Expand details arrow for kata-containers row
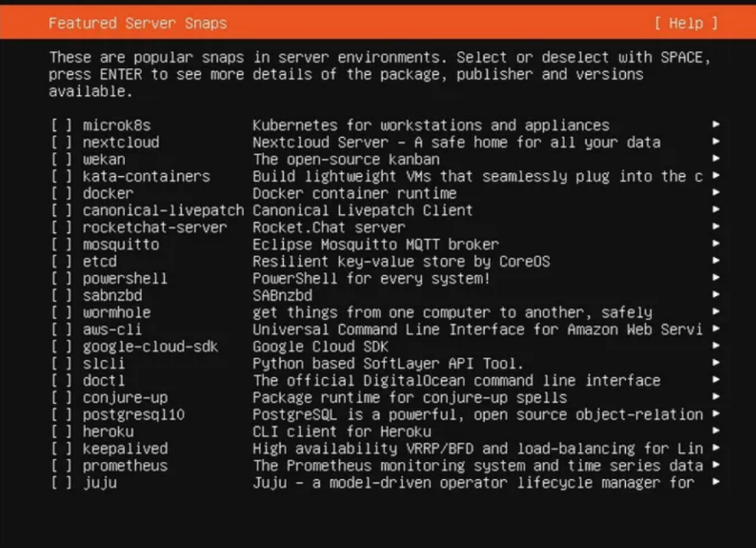Image resolution: width=756 pixels, height=548 pixels. (x=716, y=176)
